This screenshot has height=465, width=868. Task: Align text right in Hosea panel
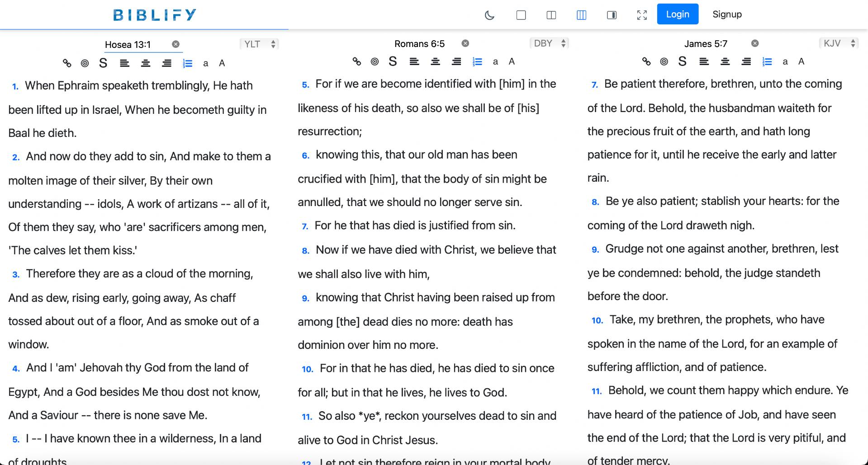point(166,63)
